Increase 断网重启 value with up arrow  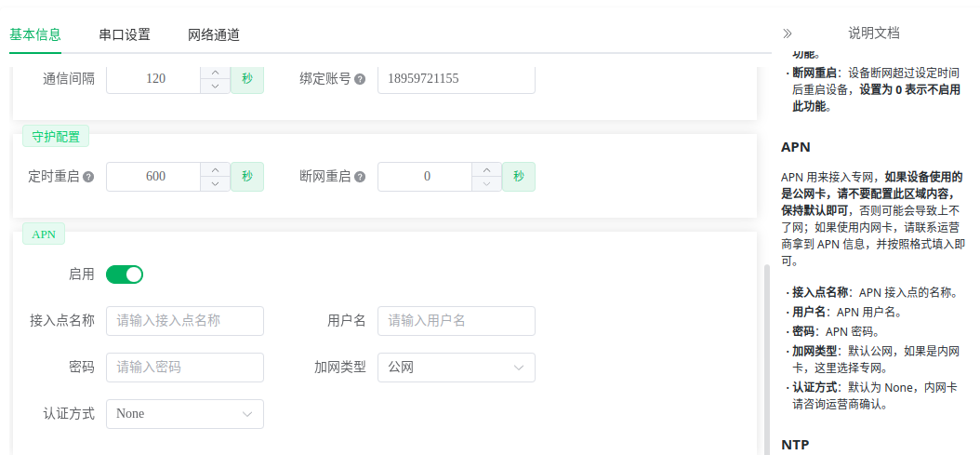pyautogui.click(x=486, y=169)
